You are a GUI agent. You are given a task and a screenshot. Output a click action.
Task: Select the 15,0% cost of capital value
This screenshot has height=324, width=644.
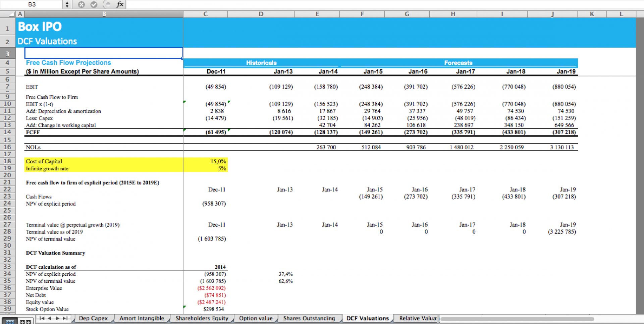[218, 161]
